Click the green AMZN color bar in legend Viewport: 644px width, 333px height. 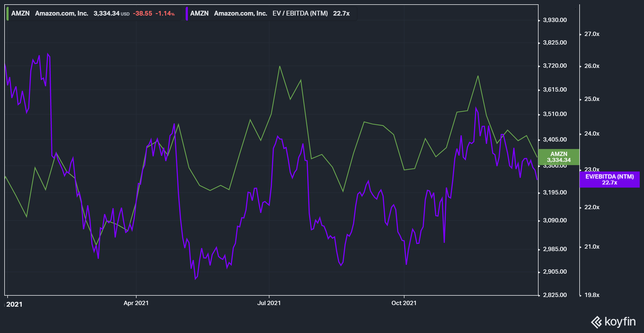coord(8,13)
